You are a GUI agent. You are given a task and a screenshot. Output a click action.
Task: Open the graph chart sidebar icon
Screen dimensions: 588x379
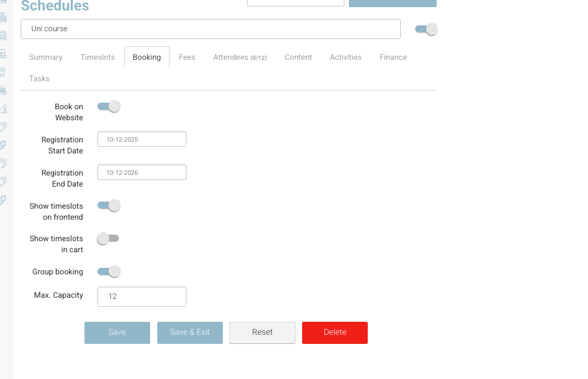tap(3, 108)
